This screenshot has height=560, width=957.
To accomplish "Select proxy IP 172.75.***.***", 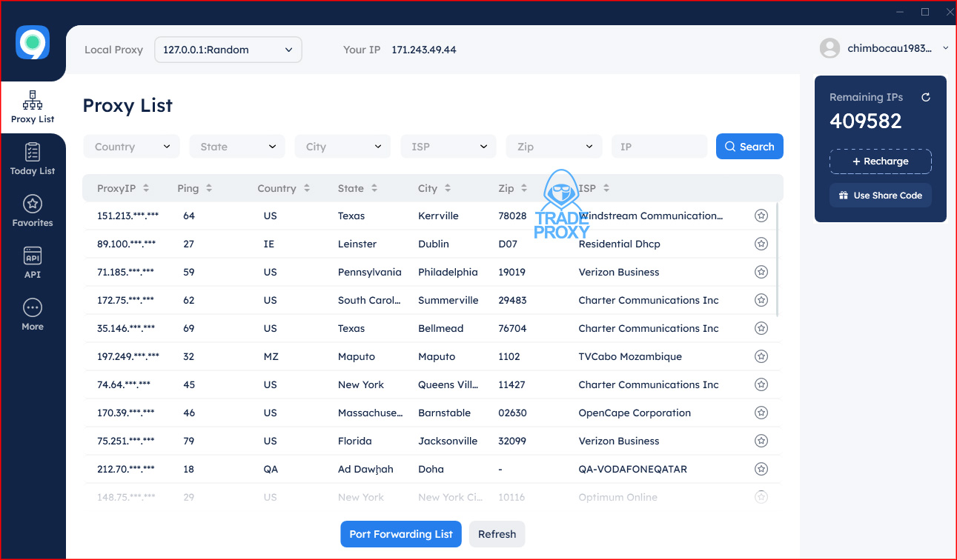I will pos(125,300).
